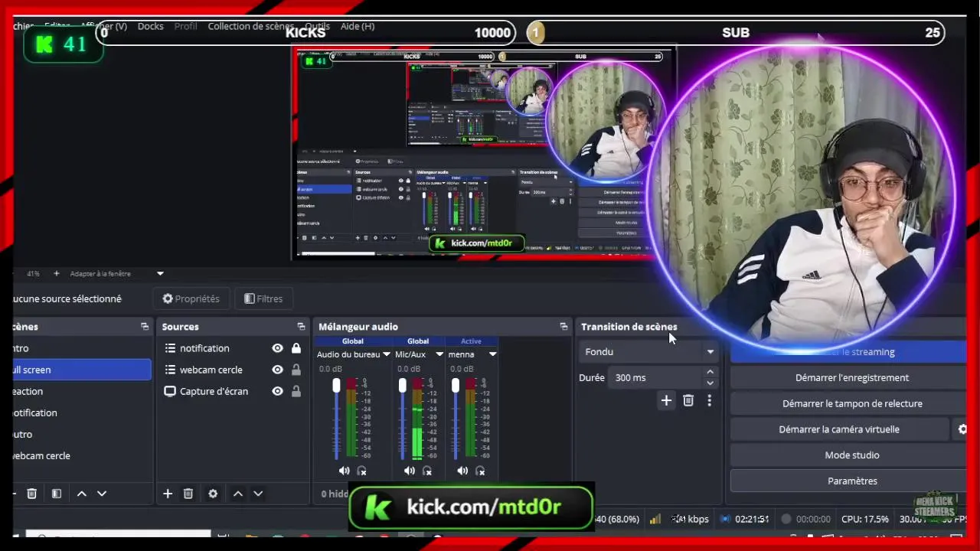
Task: Decrease Durée value with down arrow
Action: point(710,383)
